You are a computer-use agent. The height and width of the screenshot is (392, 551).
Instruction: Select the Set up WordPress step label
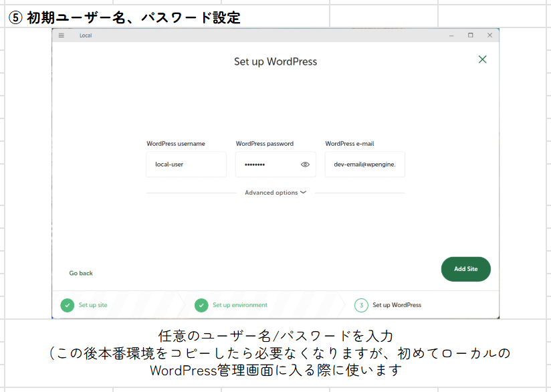(x=397, y=305)
